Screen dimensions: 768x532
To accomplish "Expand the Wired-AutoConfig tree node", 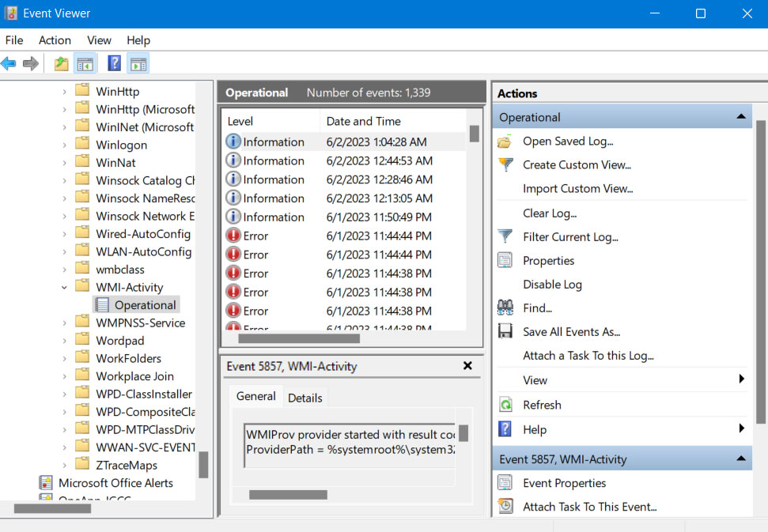I will point(64,234).
